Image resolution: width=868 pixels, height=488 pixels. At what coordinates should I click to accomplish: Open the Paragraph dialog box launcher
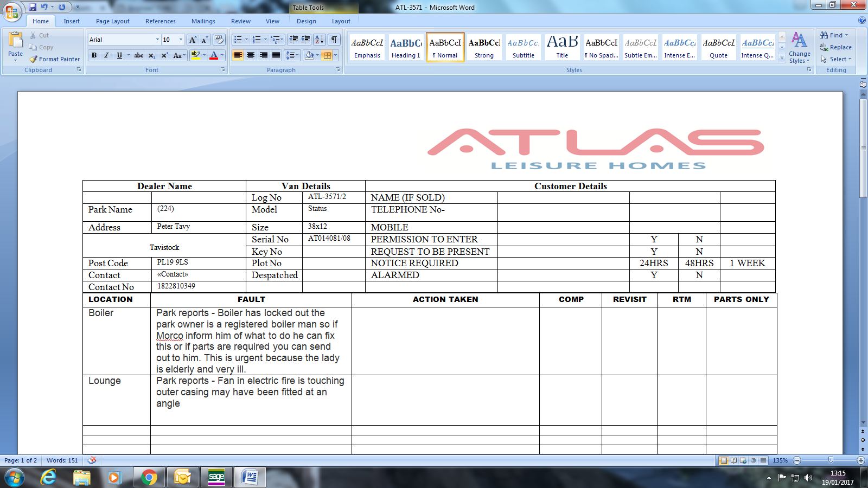pyautogui.click(x=338, y=70)
